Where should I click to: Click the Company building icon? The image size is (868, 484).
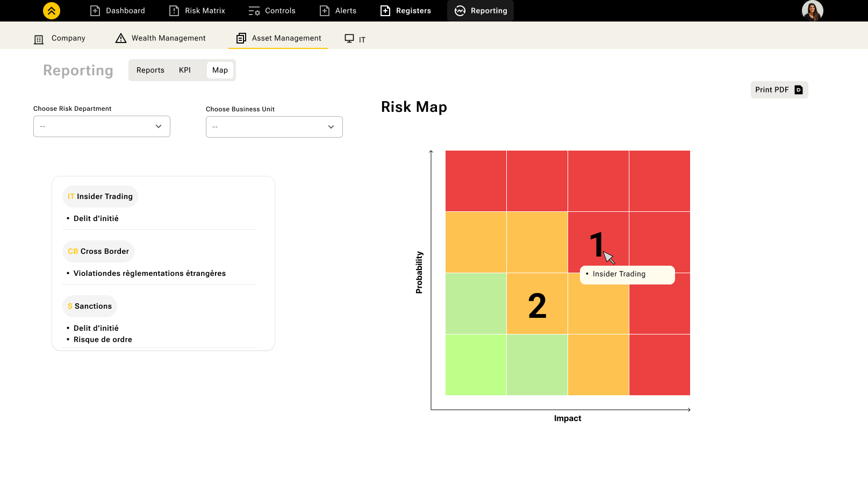[x=39, y=39]
